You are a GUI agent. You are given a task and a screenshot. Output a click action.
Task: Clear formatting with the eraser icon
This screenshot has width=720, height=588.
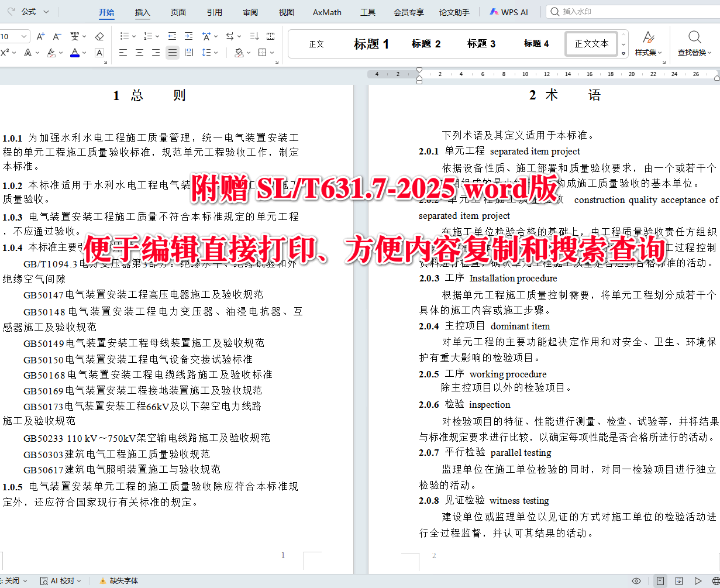coord(99,36)
